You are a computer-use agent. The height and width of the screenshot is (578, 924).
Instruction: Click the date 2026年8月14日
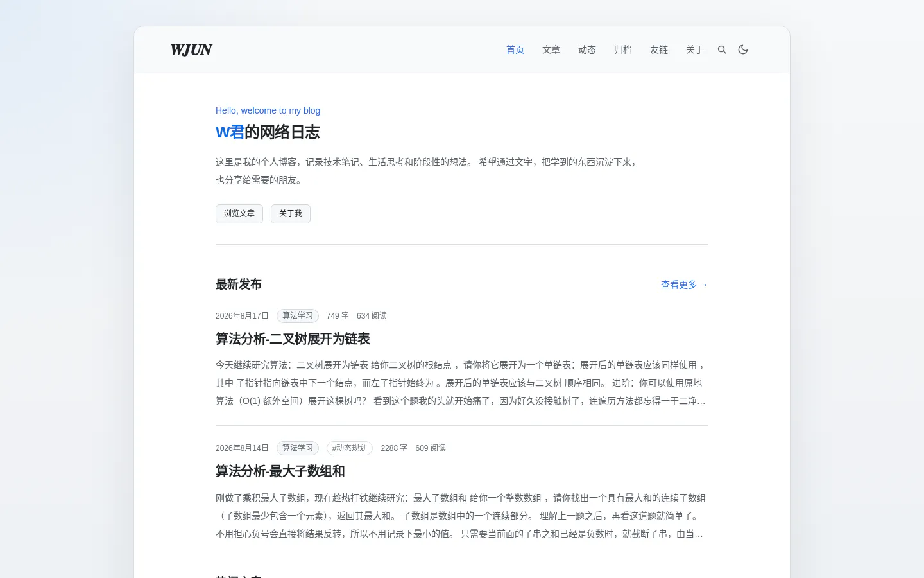[242, 448]
